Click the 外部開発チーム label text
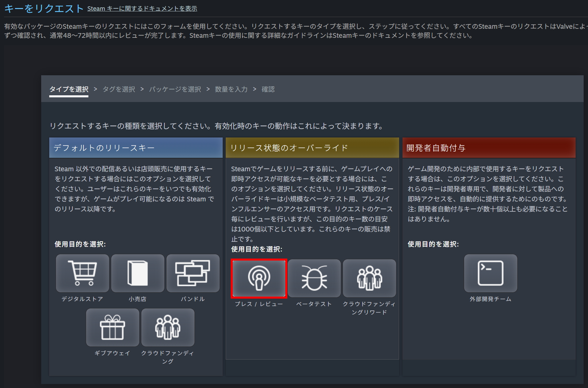Viewport: 588px width, 388px height. tap(491, 299)
